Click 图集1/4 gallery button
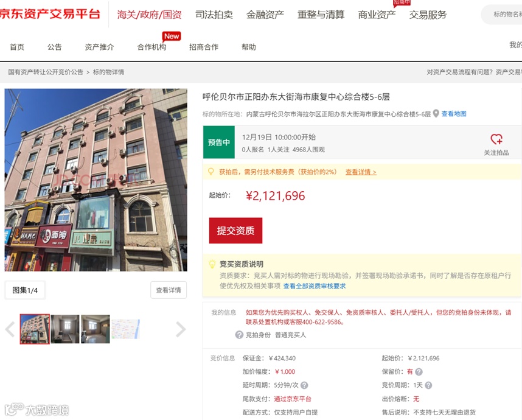 click(x=25, y=290)
